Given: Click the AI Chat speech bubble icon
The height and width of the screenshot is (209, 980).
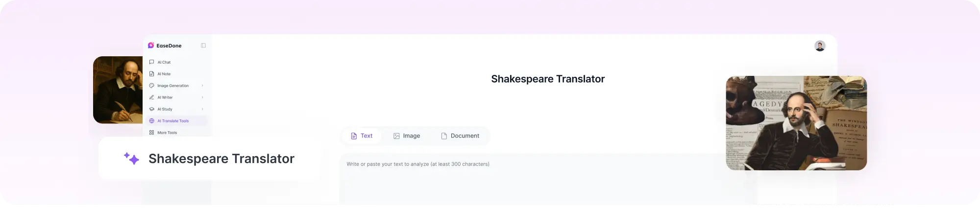Looking at the screenshot, I should [151, 62].
